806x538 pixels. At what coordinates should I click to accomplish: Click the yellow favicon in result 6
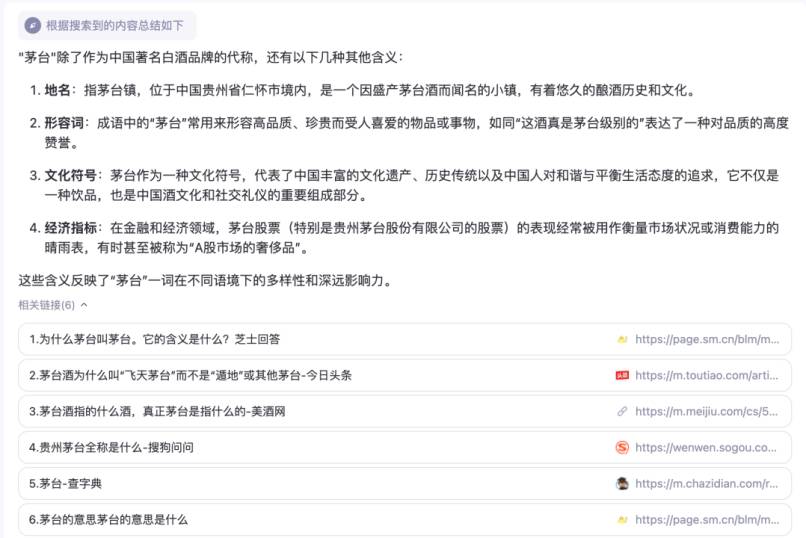[622, 519]
